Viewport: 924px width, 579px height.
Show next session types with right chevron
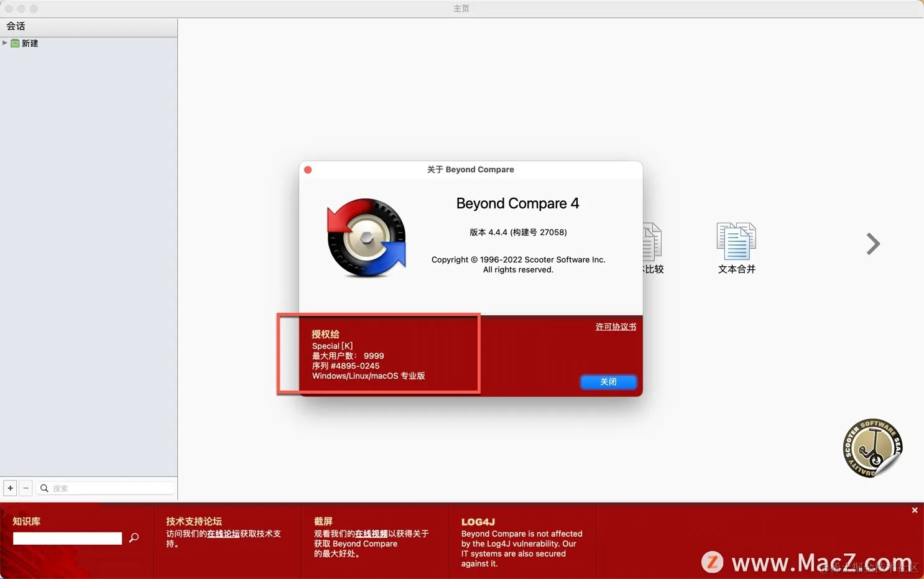tap(873, 244)
